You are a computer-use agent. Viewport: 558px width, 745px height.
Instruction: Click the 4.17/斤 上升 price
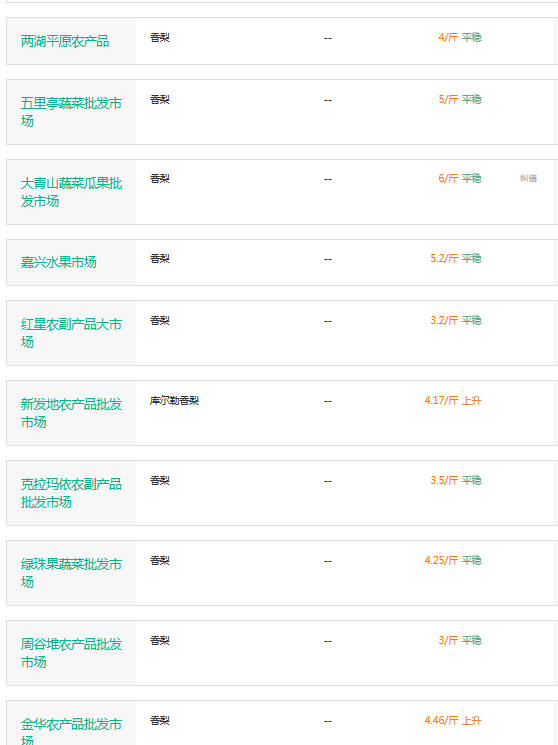click(x=453, y=401)
